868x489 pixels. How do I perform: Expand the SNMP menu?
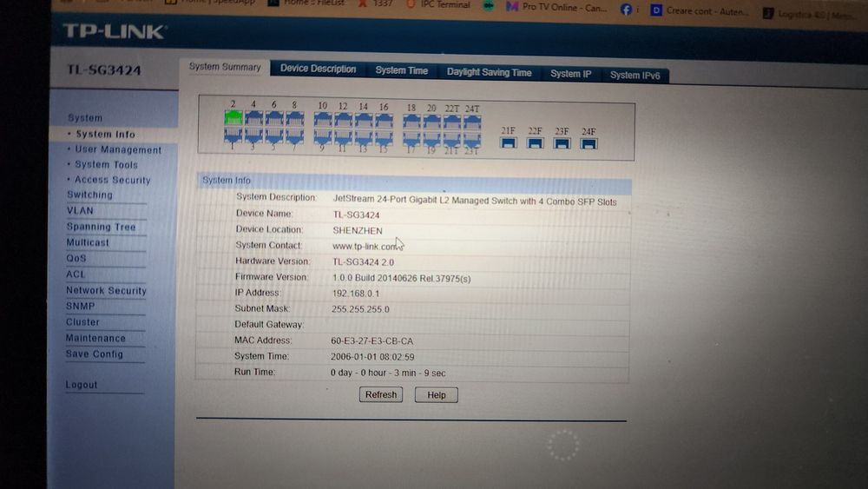[x=80, y=306]
